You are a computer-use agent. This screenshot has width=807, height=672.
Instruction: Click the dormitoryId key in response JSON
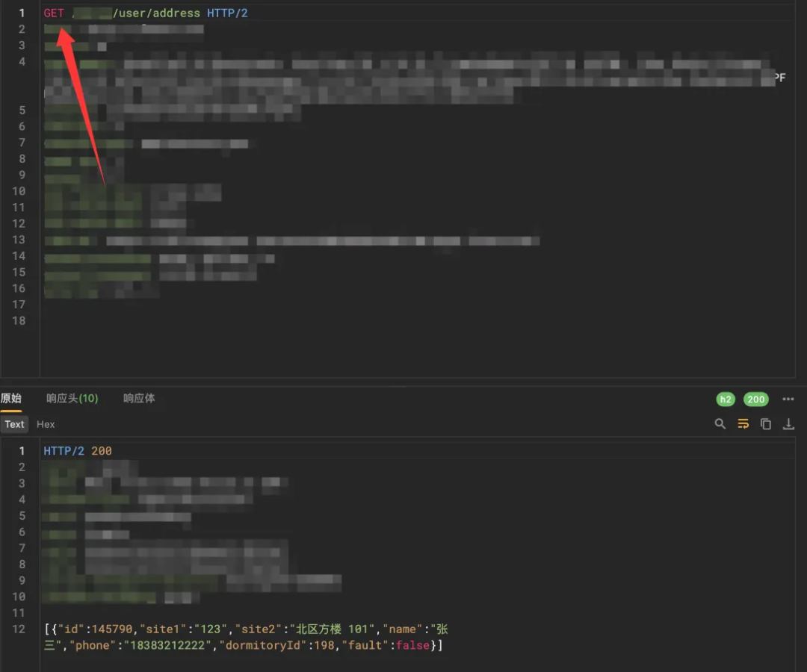[263, 645]
